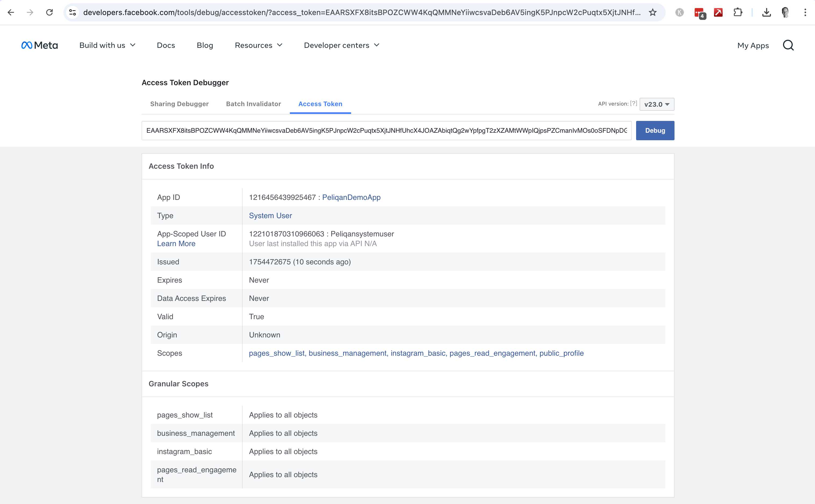Click the pages_read_engagement scope link

pyautogui.click(x=492, y=353)
